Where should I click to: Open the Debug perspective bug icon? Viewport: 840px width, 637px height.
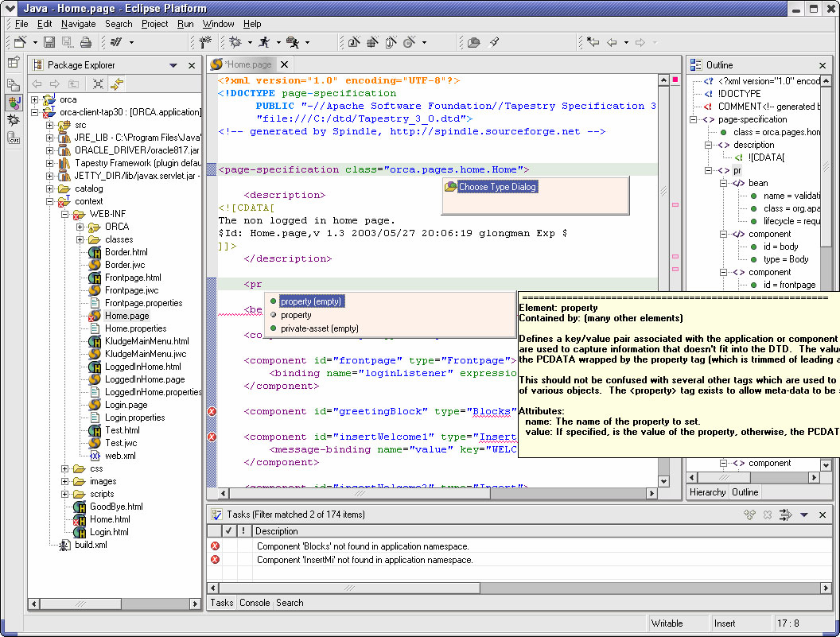tap(14, 120)
